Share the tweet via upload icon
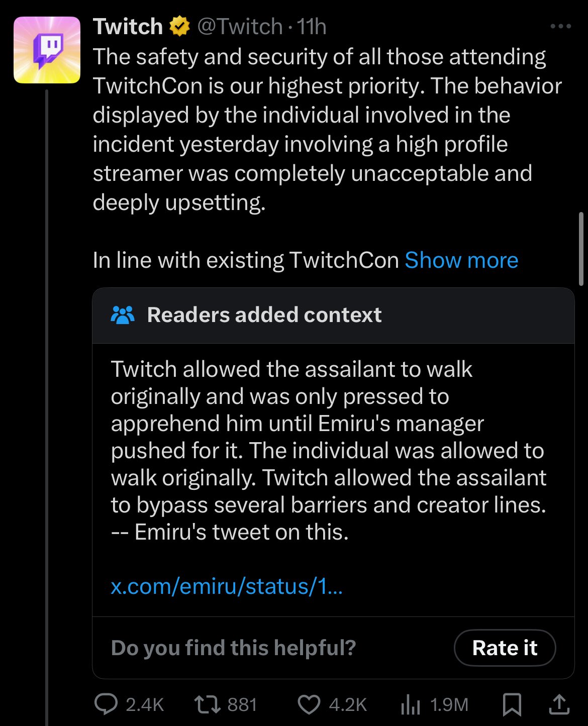This screenshot has height=726, width=588. point(558,704)
